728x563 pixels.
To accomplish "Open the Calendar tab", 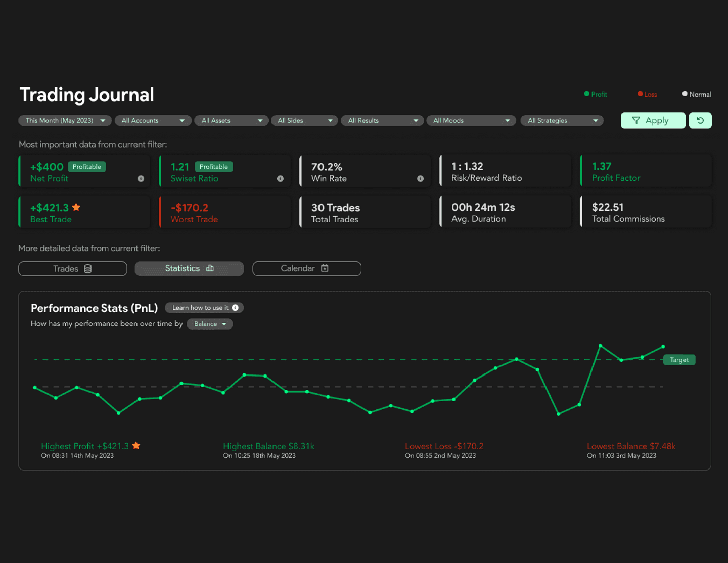I will pos(307,268).
